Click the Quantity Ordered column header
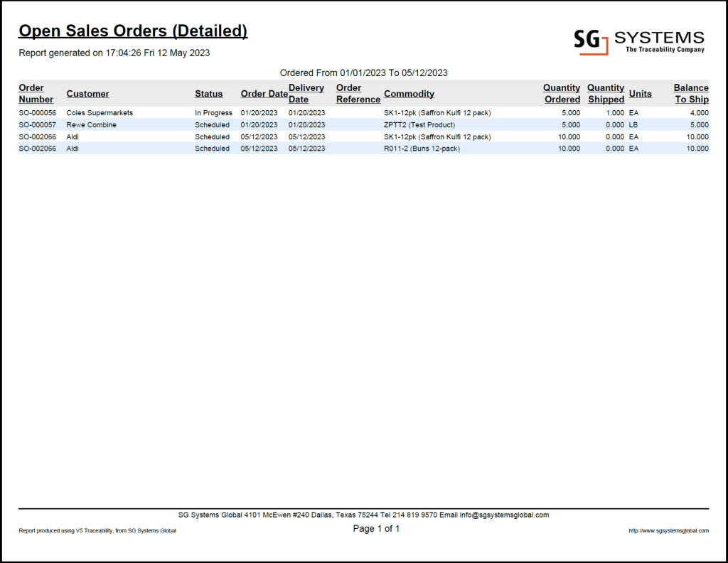Image resolution: width=728 pixels, height=563 pixels. [561, 93]
